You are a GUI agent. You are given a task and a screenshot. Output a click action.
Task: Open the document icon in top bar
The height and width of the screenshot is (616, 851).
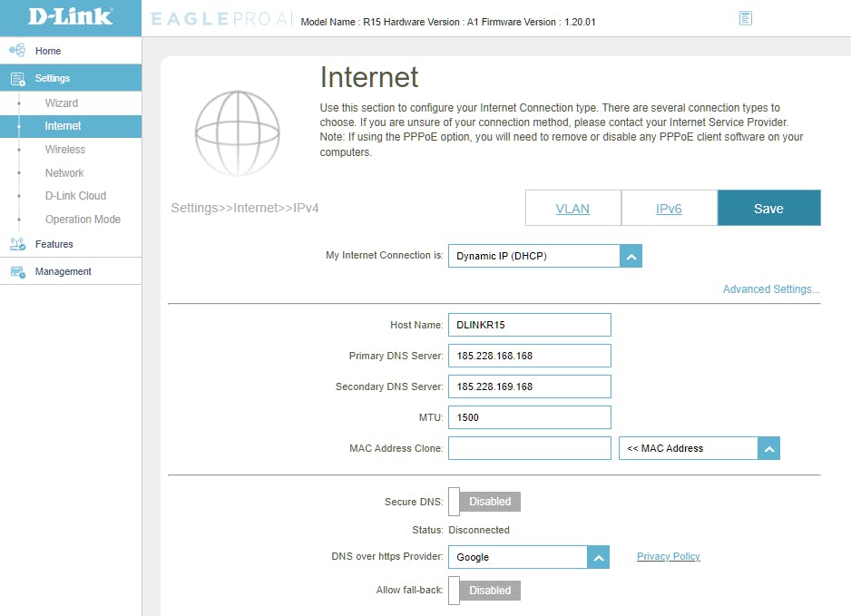(x=746, y=18)
